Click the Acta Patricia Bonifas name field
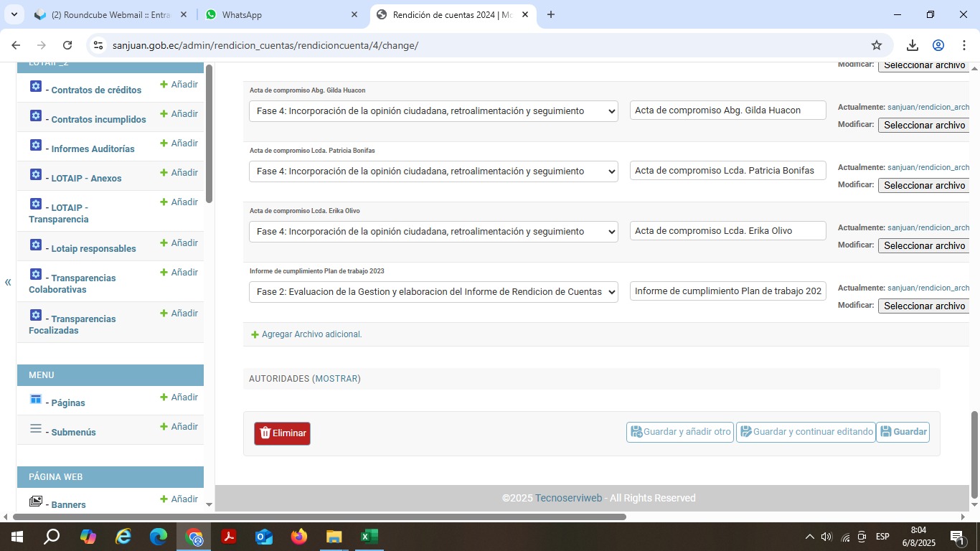980x551 pixels. pos(727,171)
